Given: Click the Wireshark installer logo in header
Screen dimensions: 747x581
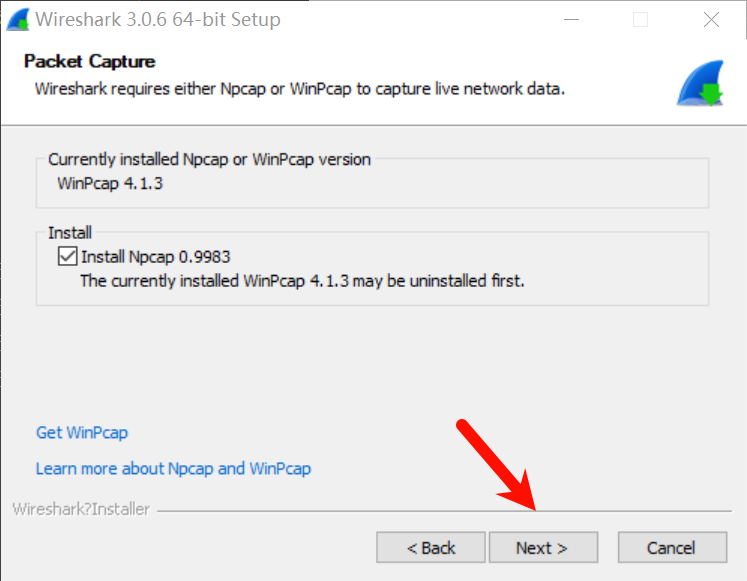Looking at the screenshot, I should (700, 83).
